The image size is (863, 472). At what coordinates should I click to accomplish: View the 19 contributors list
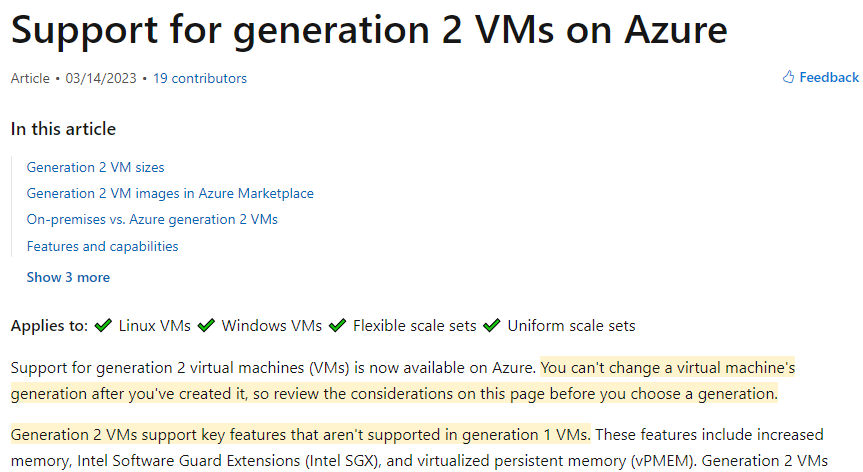point(200,78)
